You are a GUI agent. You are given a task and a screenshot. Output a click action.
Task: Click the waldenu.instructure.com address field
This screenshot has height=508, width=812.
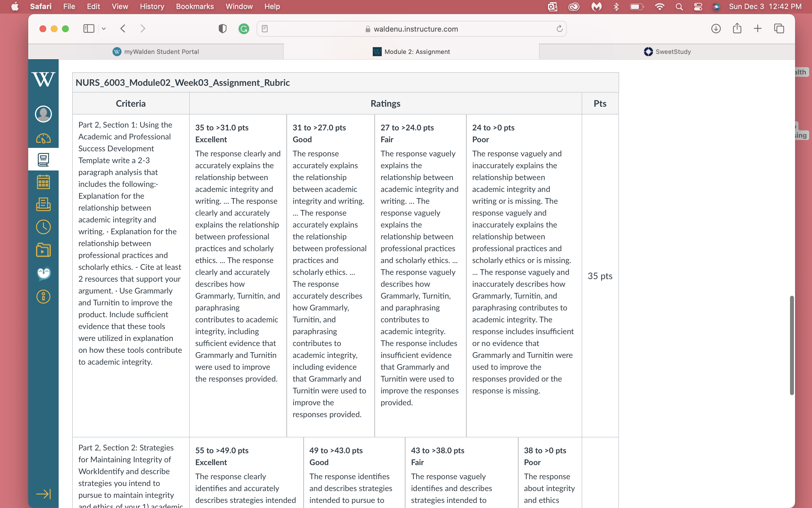click(411, 29)
